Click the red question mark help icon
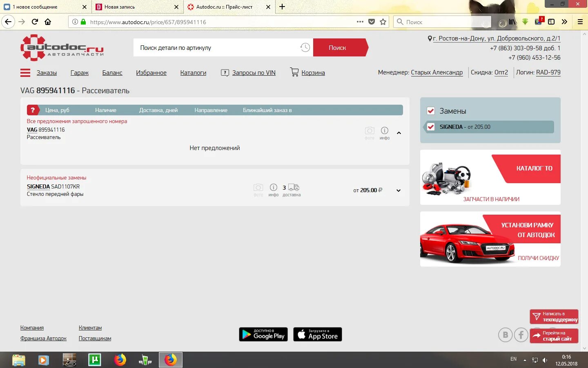The image size is (588, 368). tap(33, 110)
